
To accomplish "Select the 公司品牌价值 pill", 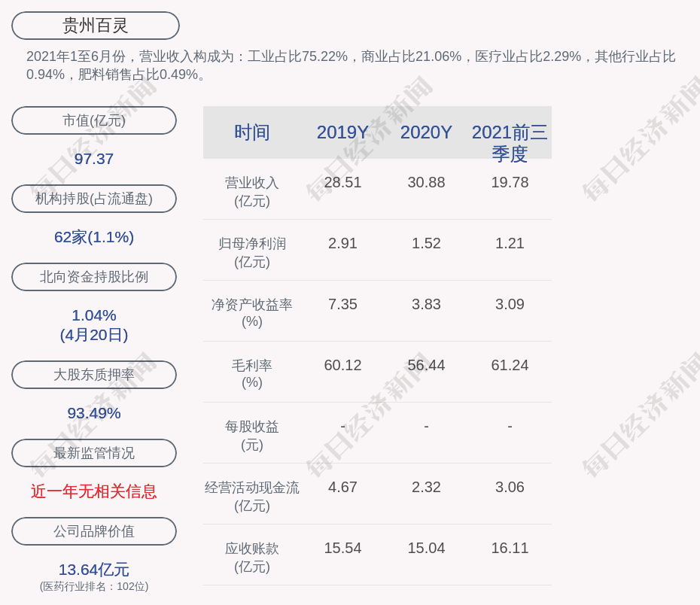I will pos(94,531).
